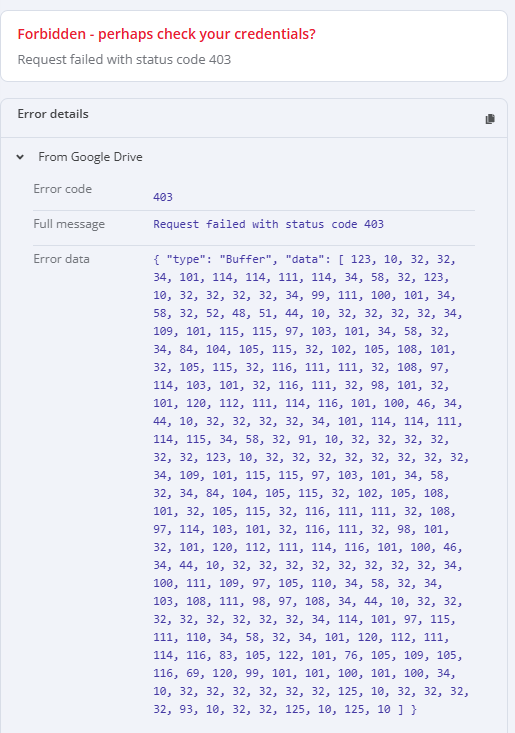Screen dimensions: 515x733
Task: Select the buffer line starting 116, 69, 120, 99
Action: tap(304, 673)
